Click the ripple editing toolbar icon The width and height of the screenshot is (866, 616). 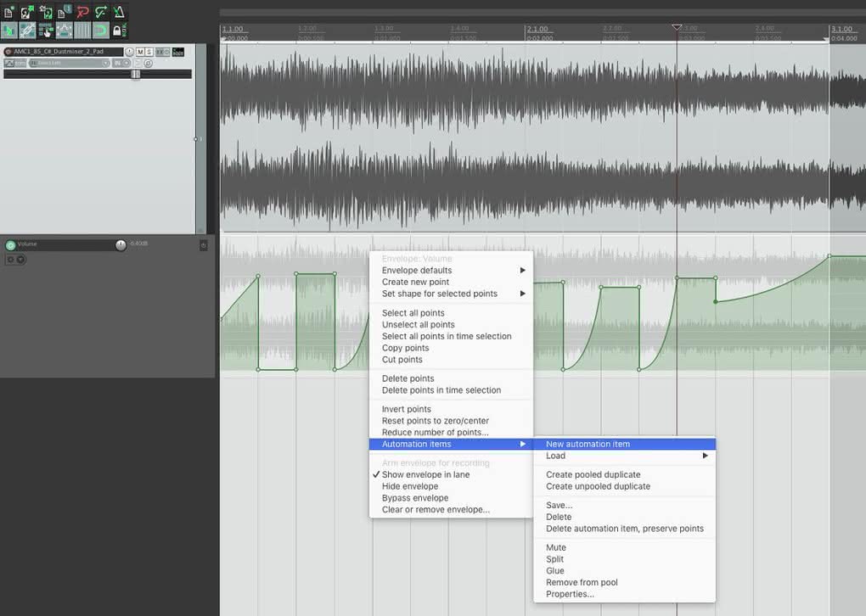pyautogui.click(x=45, y=31)
